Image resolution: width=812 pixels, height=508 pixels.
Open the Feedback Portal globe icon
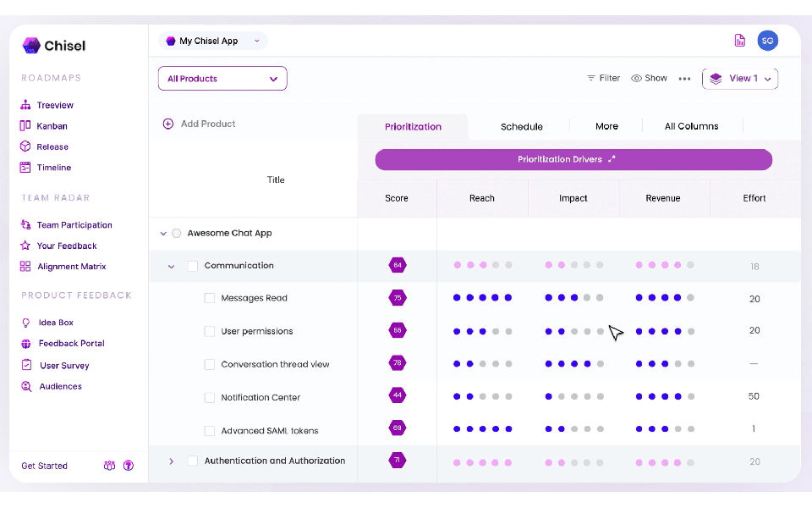click(x=26, y=343)
